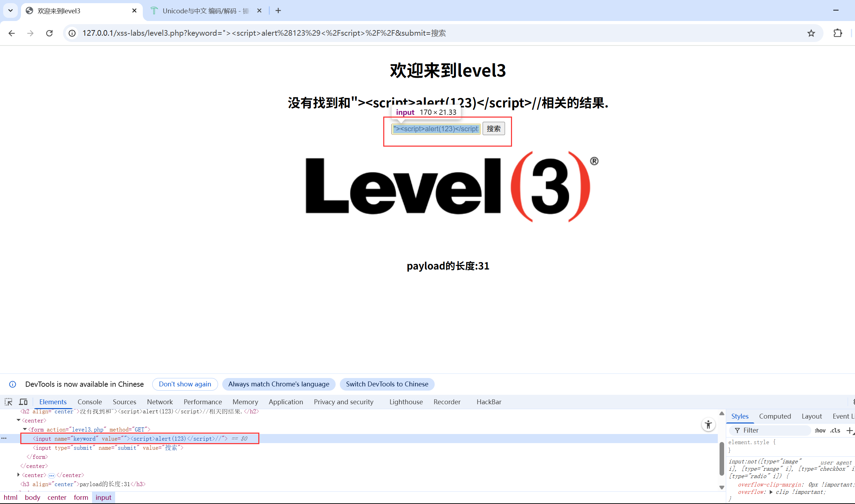Open node actions three-dot menu
The image size is (855, 504).
point(4,439)
